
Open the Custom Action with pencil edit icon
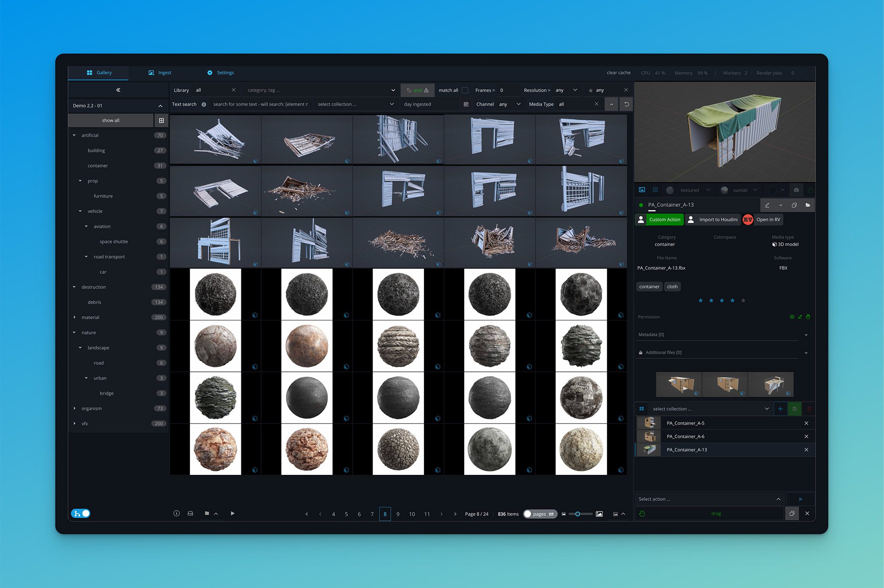(768, 205)
